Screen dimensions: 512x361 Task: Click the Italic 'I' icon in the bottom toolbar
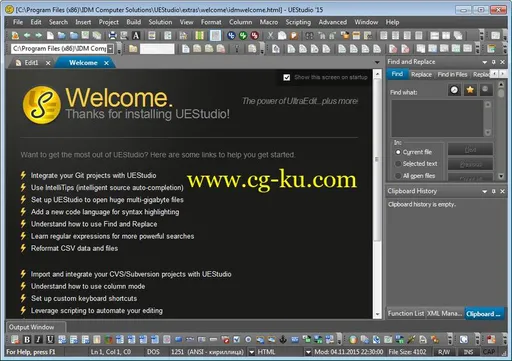click(x=38, y=340)
